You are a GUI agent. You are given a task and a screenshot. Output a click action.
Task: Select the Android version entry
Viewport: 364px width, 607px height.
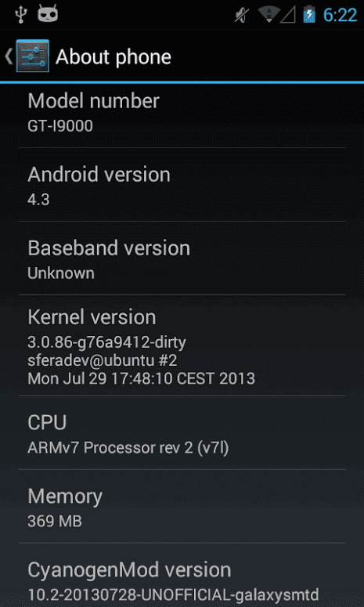click(x=182, y=184)
